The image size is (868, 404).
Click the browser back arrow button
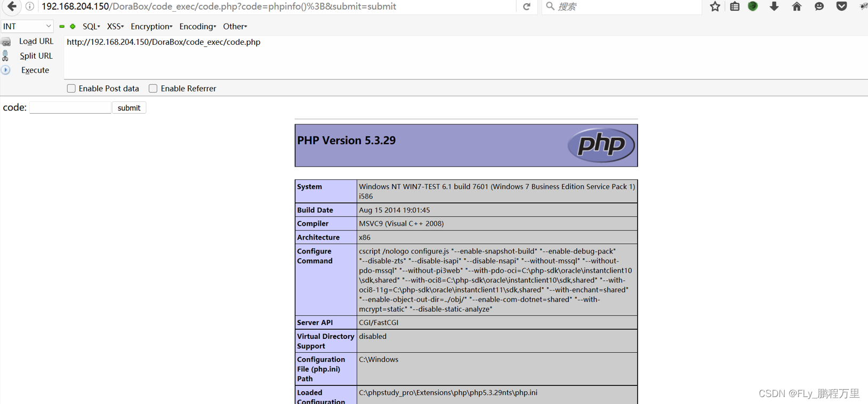click(12, 6)
